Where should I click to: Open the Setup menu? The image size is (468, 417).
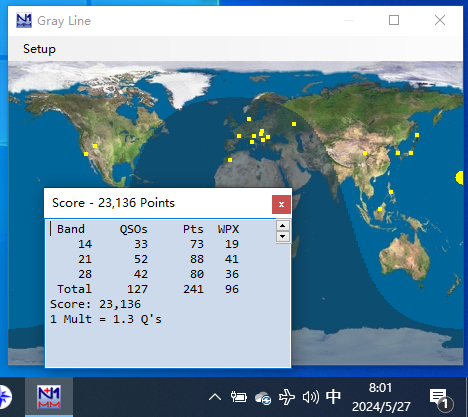(x=39, y=49)
